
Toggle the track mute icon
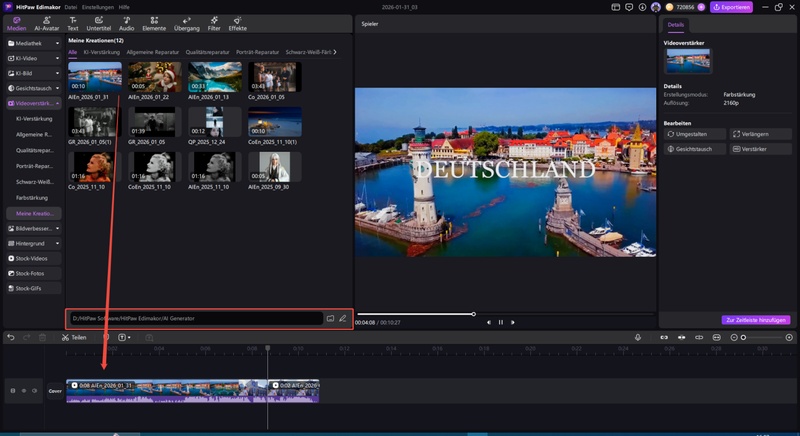coord(34,391)
